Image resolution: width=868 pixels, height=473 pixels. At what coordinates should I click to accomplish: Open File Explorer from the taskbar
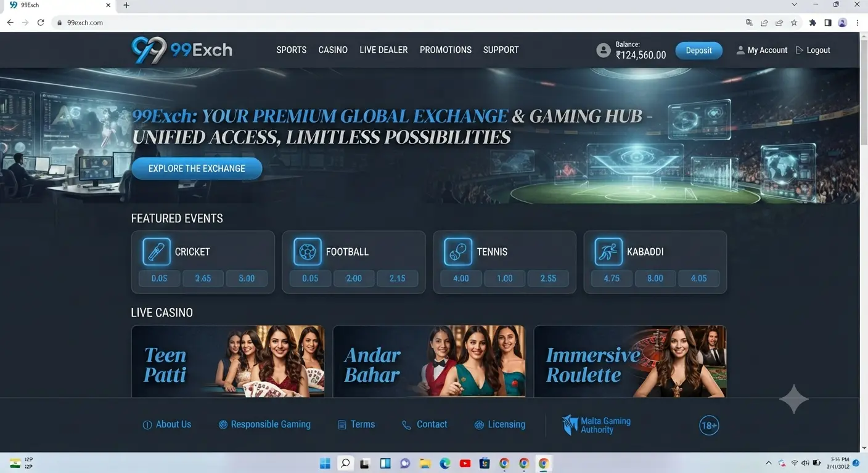(x=424, y=463)
